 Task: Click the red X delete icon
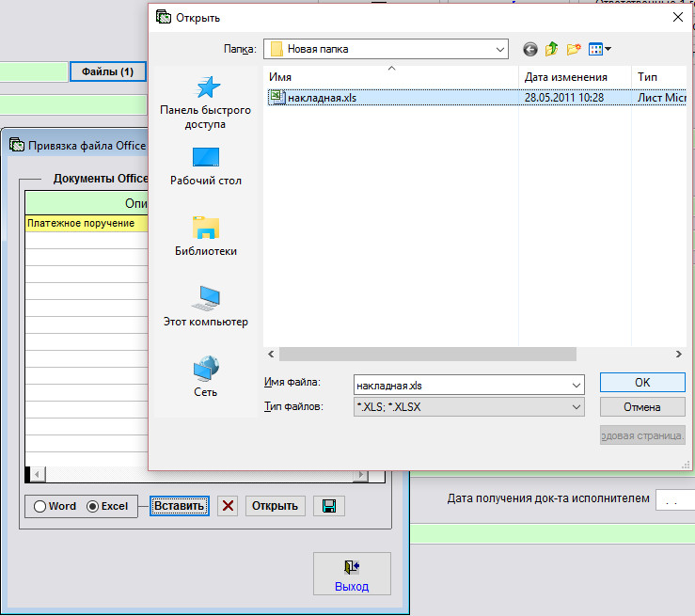(228, 506)
